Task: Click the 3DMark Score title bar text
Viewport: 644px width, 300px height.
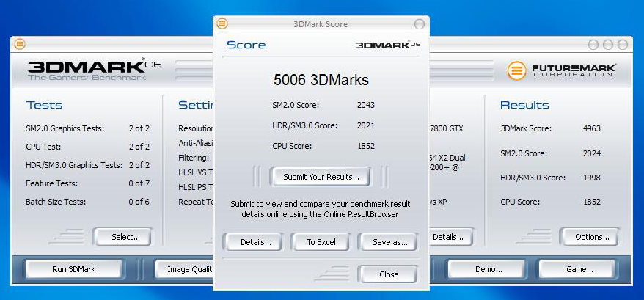Action: click(321, 24)
